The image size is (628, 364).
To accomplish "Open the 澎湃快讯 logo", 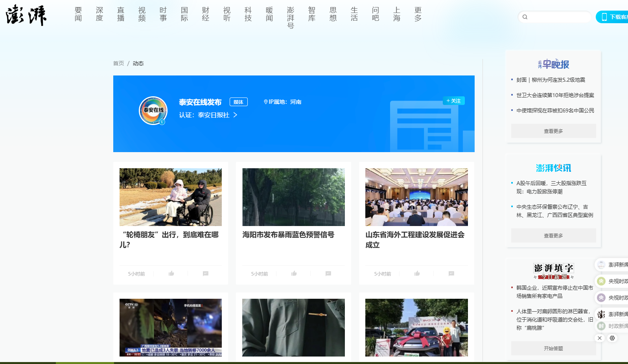I will tap(553, 168).
